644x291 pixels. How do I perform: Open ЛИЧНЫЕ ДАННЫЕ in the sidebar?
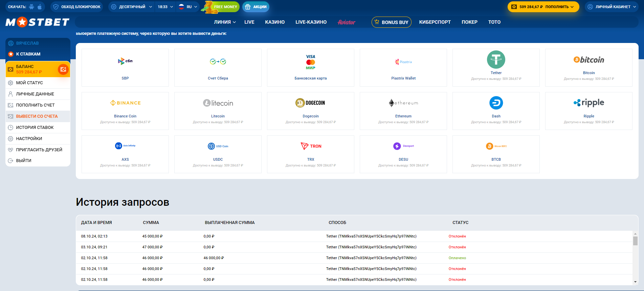pyautogui.click(x=38, y=94)
